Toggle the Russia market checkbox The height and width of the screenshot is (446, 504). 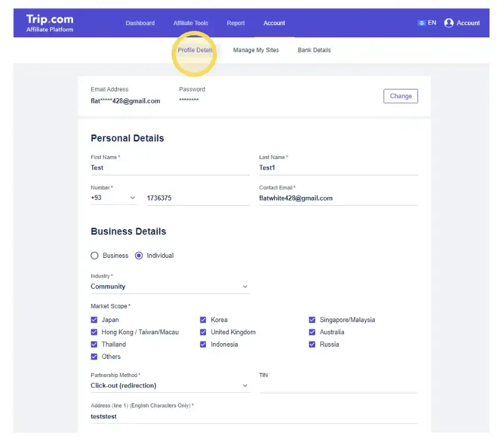(x=312, y=344)
